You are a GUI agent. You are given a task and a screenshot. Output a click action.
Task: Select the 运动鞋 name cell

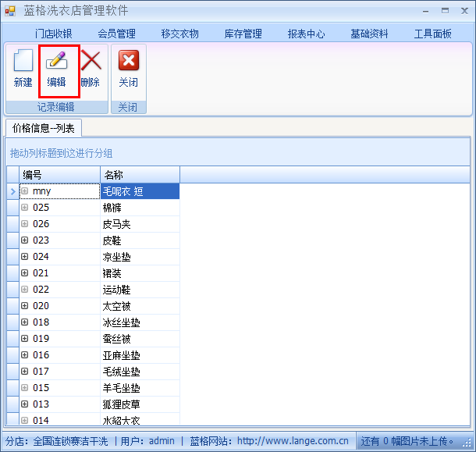pos(140,290)
